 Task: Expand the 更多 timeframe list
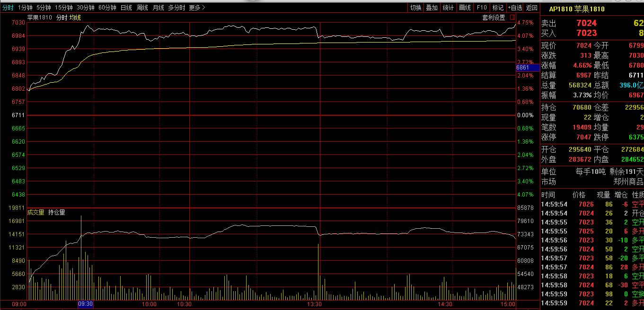(x=197, y=8)
